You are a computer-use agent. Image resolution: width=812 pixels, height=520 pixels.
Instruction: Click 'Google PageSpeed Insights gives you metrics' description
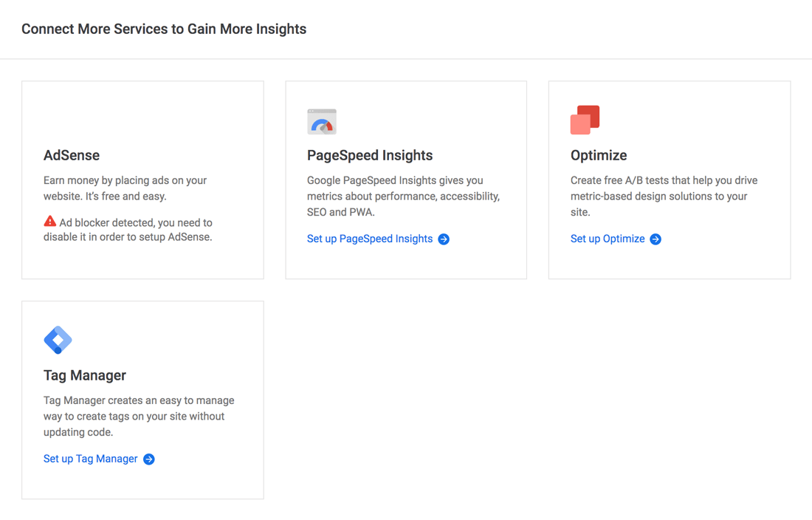(x=403, y=196)
